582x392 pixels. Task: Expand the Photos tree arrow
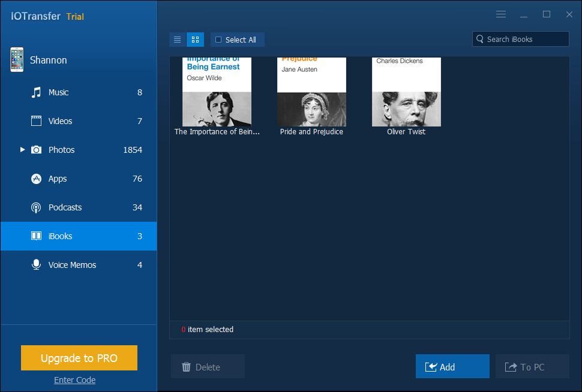pos(22,149)
